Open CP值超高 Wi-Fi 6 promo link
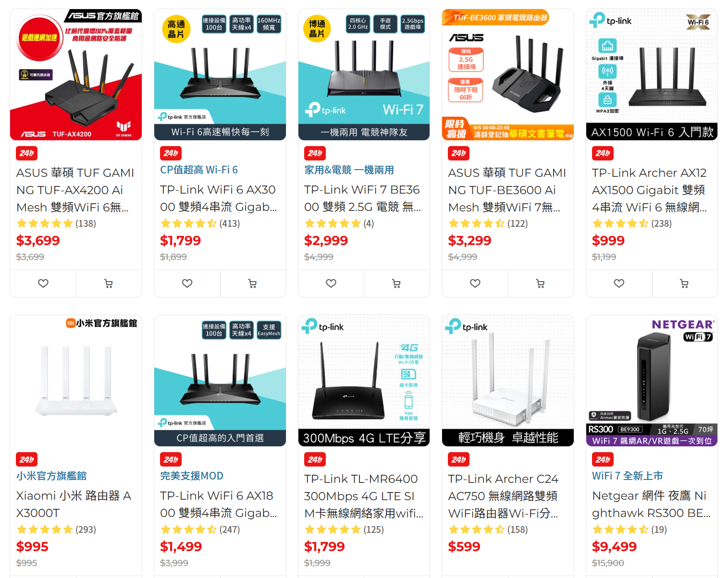Image resolution: width=728 pixels, height=578 pixels. point(199,170)
